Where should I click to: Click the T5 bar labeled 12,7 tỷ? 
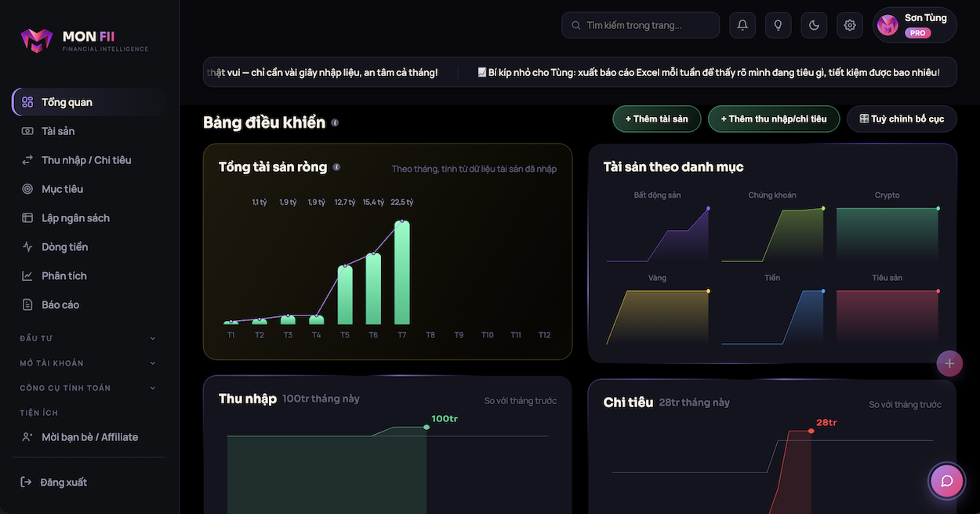(345, 295)
